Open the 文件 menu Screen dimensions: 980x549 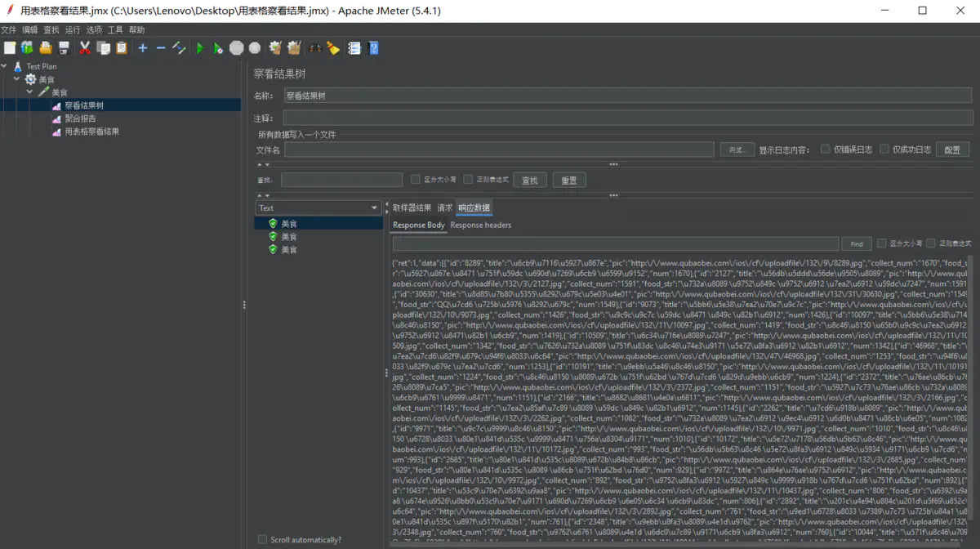click(x=8, y=29)
